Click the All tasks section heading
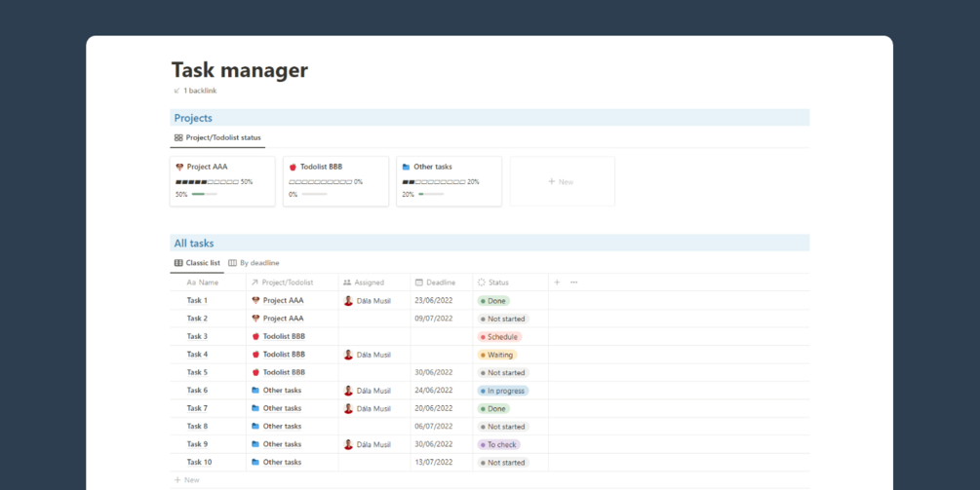Screen dimensions: 980x490 [194, 243]
